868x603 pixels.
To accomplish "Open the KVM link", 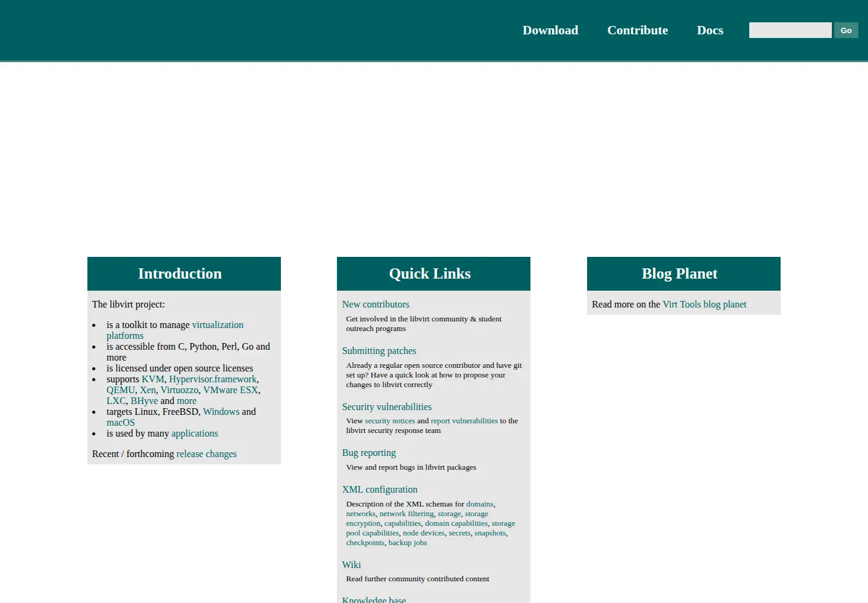I will [153, 379].
